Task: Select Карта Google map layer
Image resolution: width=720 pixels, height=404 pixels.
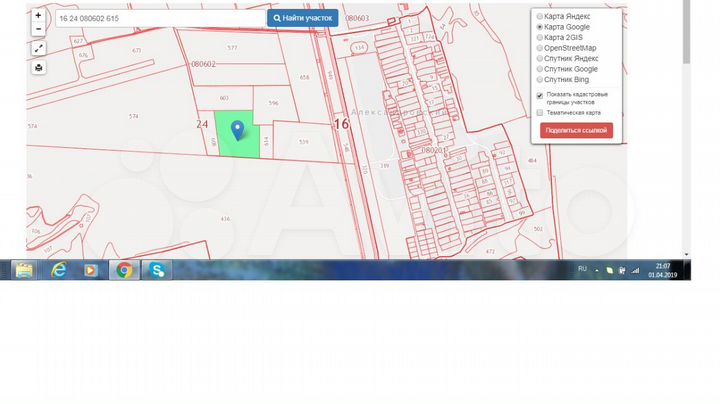Action: click(x=540, y=27)
